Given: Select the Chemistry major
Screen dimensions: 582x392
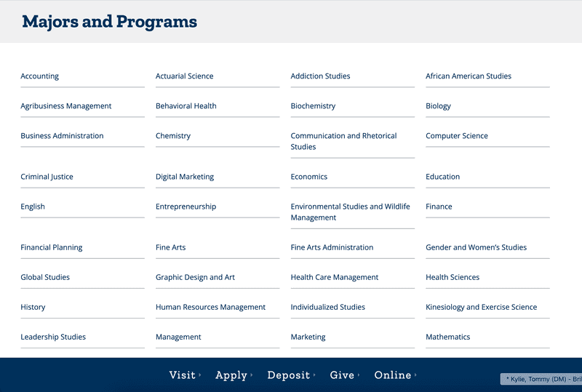Looking at the screenshot, I should tap(173, 136).
